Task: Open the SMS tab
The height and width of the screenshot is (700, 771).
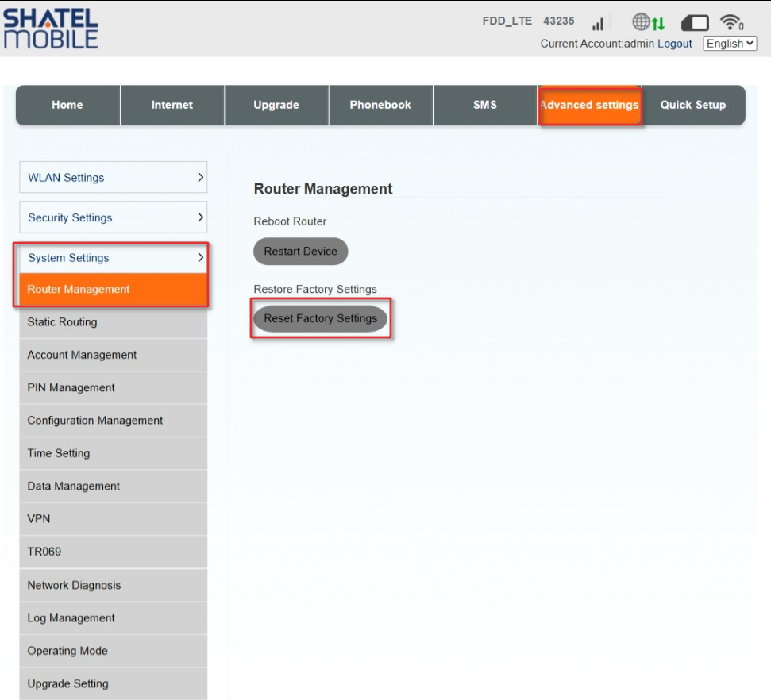Action: (485, 105)
